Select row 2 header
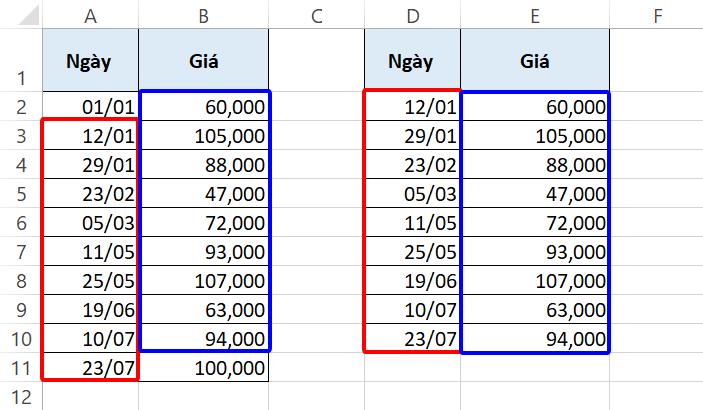This screenshot has height=410, width=703. (x=21, y=106)
